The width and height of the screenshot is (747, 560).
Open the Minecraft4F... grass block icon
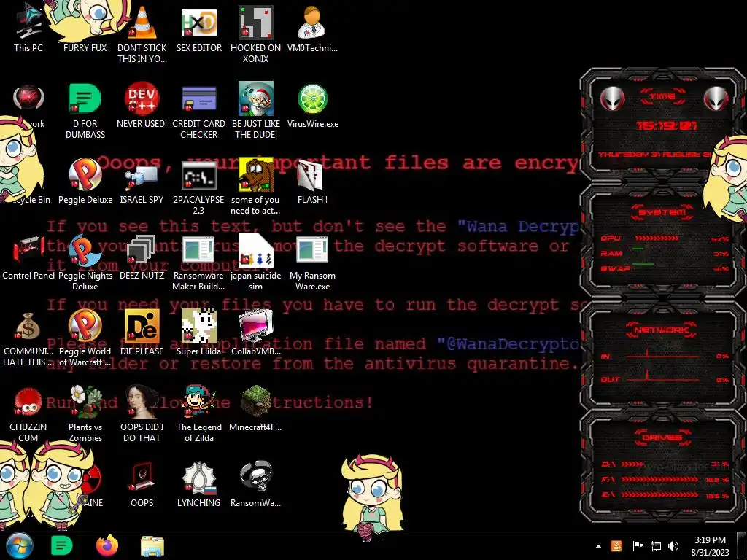pyautogui.click(x=256, y=408)
